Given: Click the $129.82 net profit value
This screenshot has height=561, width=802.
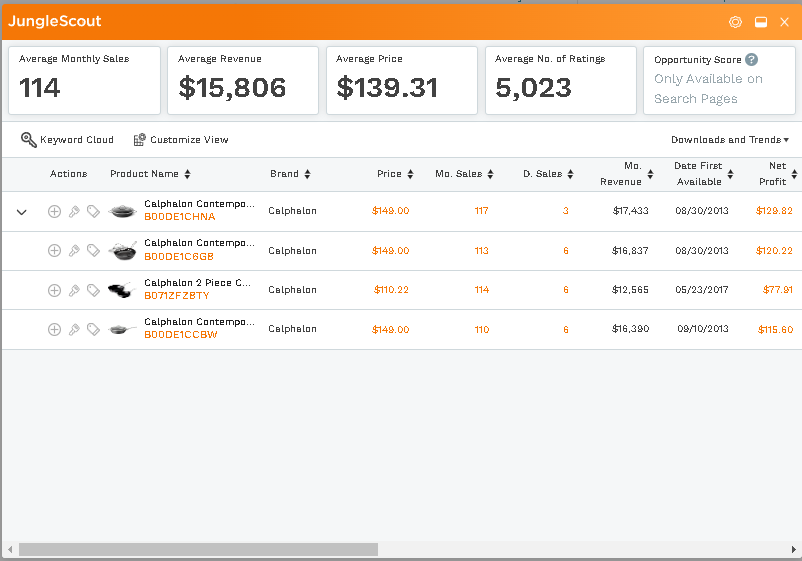Looking at the screenshot, I should click(774, 211).
